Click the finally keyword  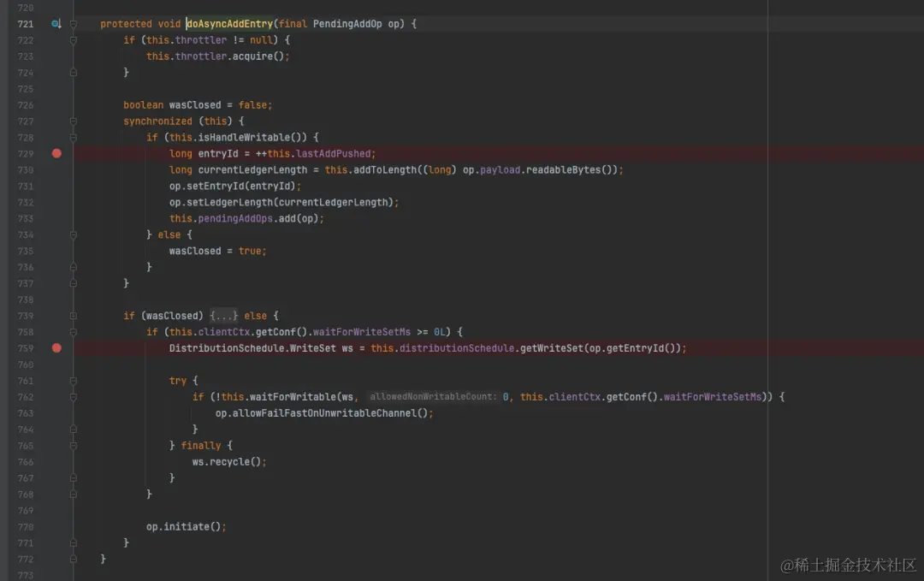tap(200, 446)
